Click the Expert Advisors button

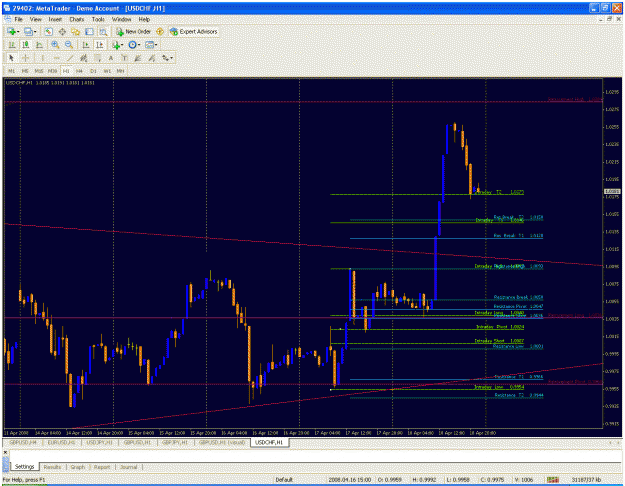point(194,31)
